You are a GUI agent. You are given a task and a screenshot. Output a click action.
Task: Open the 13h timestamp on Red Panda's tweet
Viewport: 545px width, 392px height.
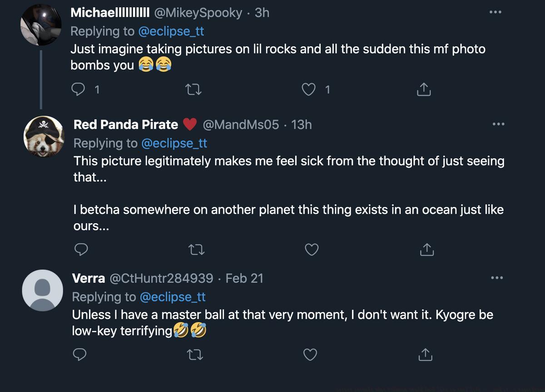(x=301, y=124)
